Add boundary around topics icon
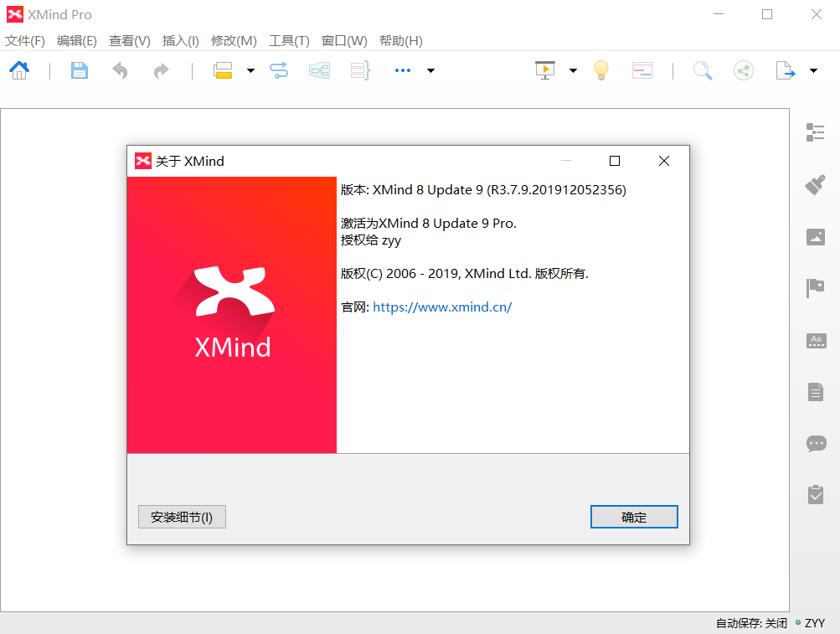The image size is (840, 634). pos(319,70)
